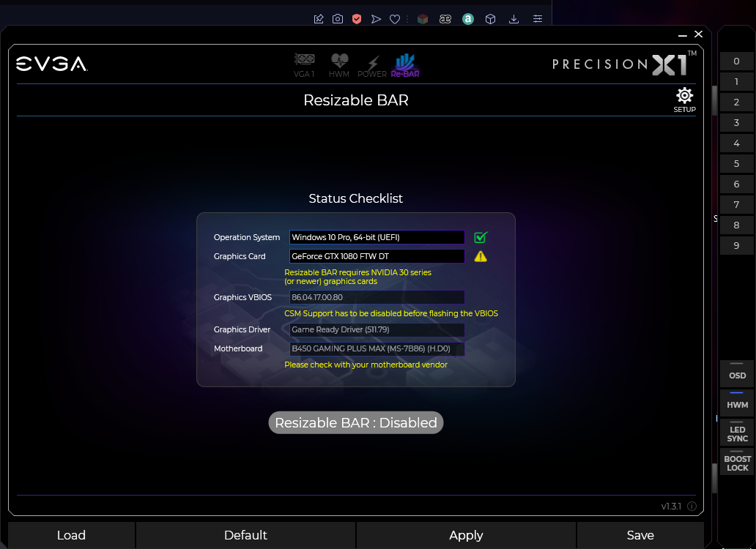
Task: Click the version info icon beside v1.3.1
Action: 692,506
